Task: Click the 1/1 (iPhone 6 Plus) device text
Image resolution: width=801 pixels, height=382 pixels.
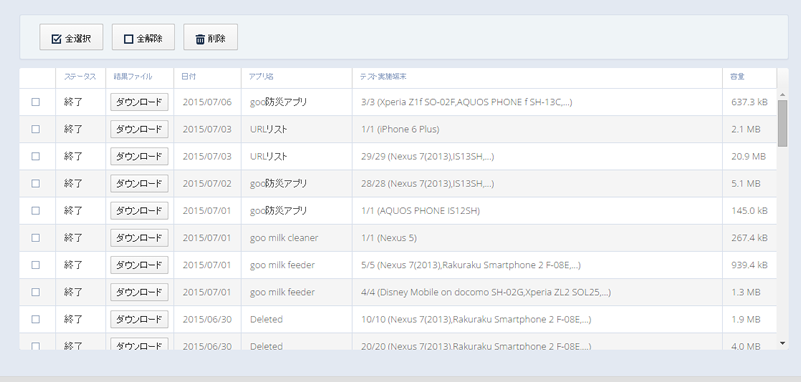Action: click(400, 129)
